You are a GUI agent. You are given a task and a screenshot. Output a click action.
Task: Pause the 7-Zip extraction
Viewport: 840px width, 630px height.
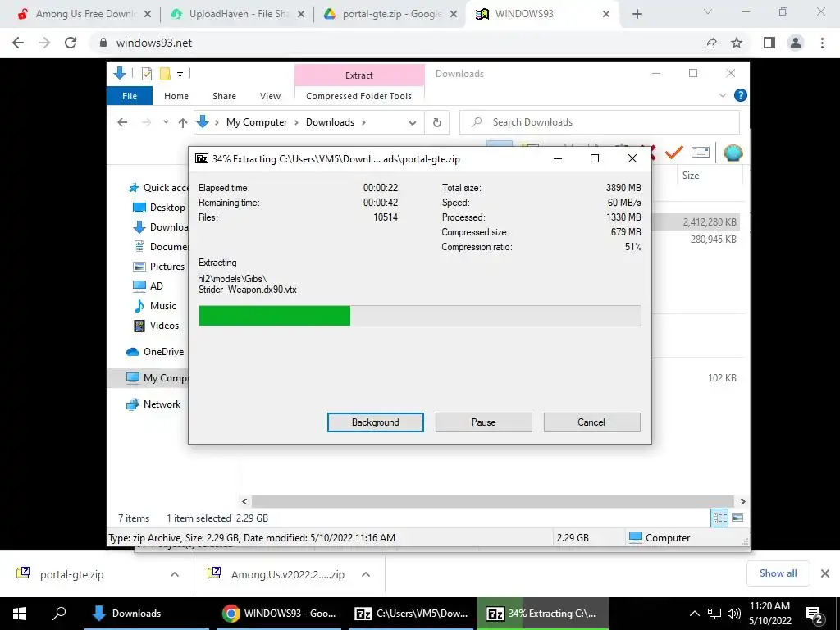[483, 422]
